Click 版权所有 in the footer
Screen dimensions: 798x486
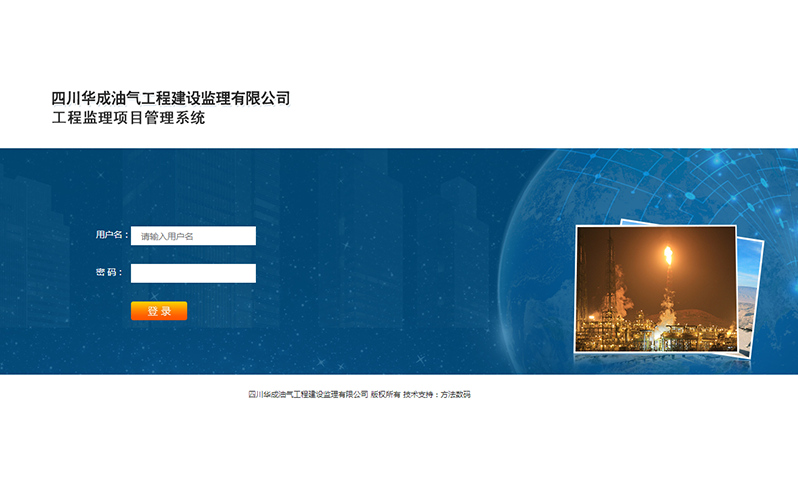click(385, 395)
